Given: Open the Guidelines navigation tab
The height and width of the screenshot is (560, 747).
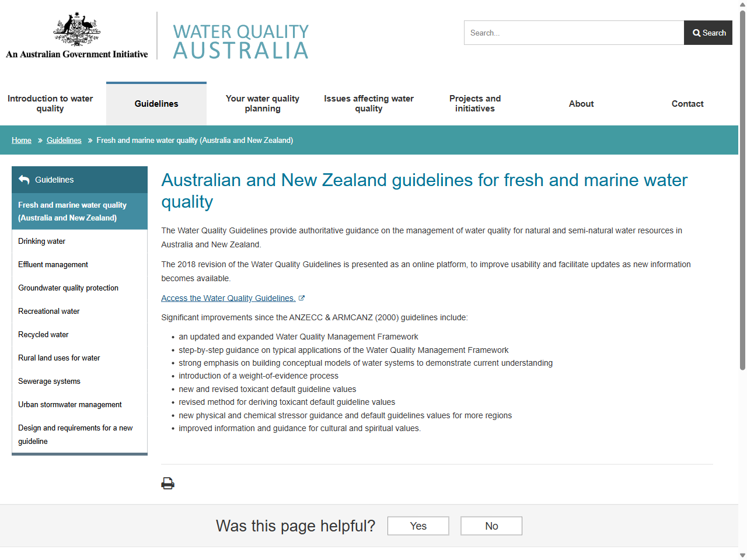Looking at the screenshot, I should (x=156, y=103).
